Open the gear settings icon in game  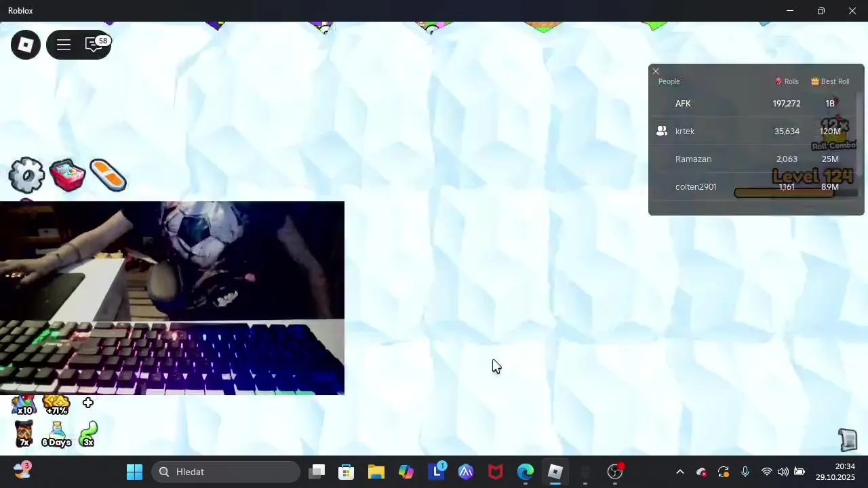tap(26, 176)
